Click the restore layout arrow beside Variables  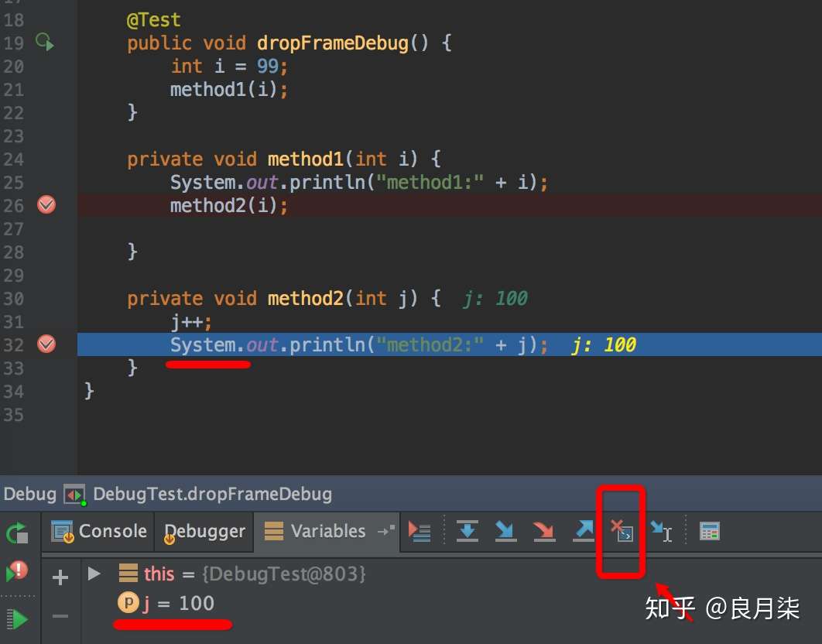[386, 531]
